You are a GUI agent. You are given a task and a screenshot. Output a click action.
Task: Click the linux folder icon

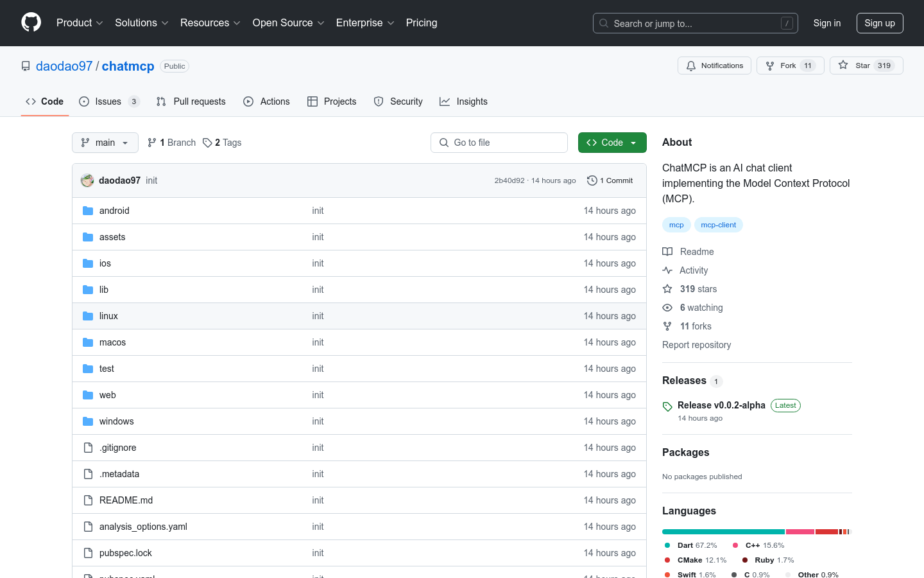coord(88,316)
